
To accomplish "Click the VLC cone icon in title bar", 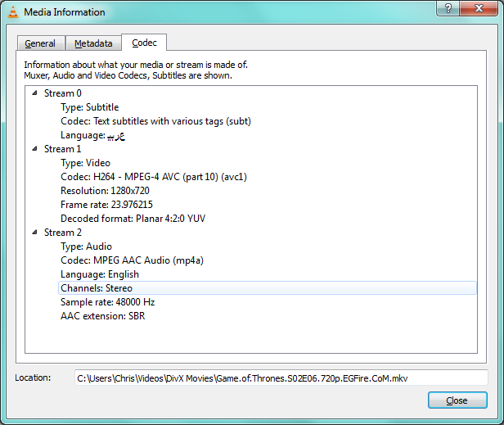I will point(13,12).
